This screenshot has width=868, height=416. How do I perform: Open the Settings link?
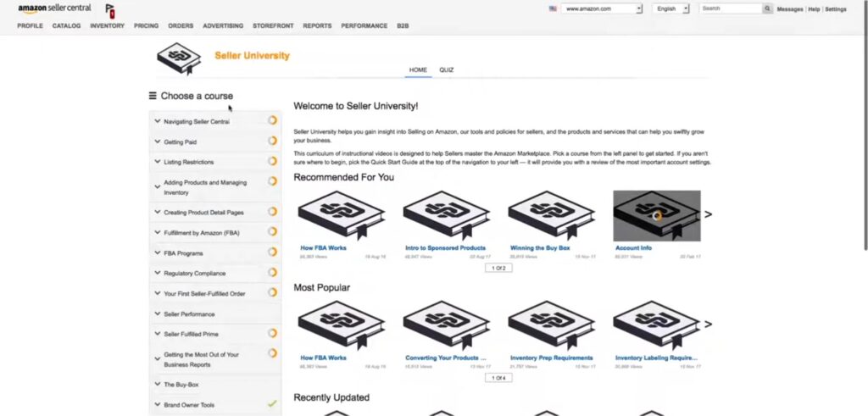point(835,9)
